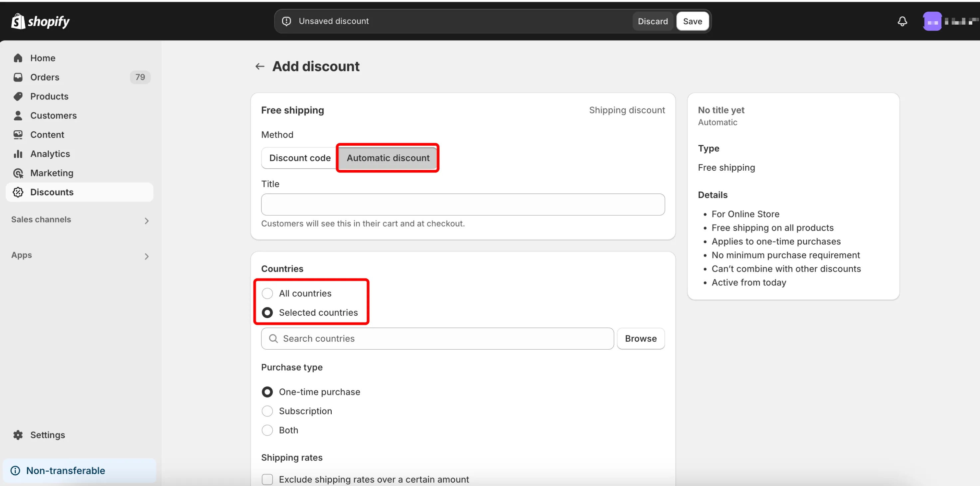Click the For Online Store detail
980x486 pixels.
(x=745, y=214)
